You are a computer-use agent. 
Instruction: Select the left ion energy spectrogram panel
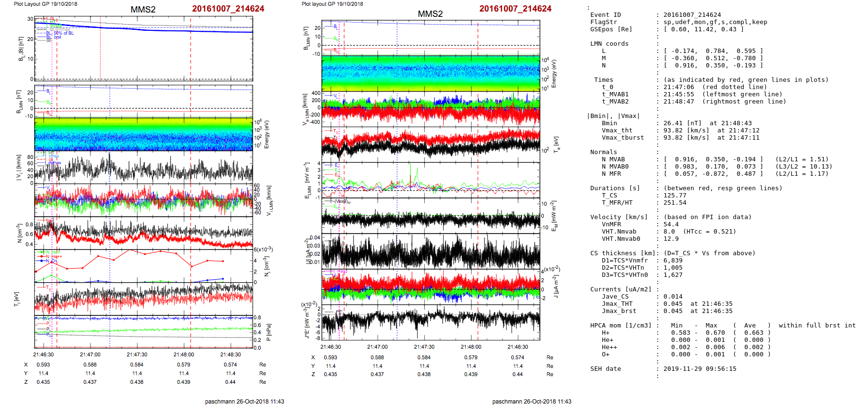[x=143, y=133]
